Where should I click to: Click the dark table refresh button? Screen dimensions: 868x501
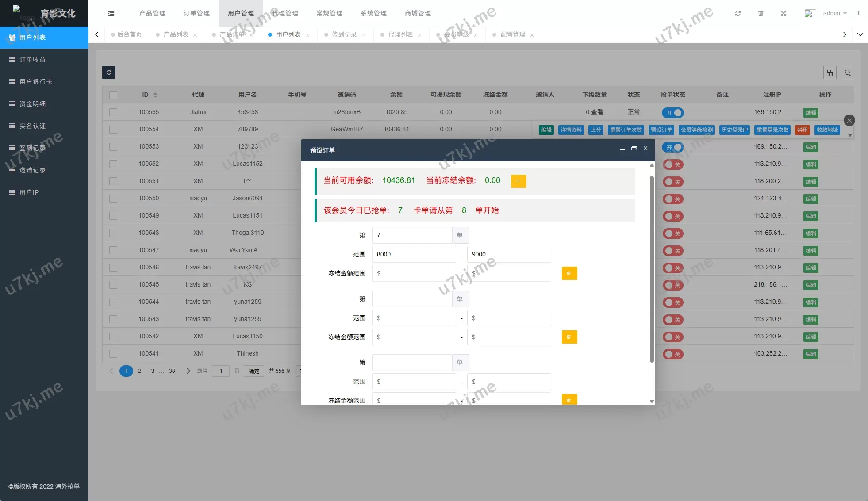coord(109,73)
